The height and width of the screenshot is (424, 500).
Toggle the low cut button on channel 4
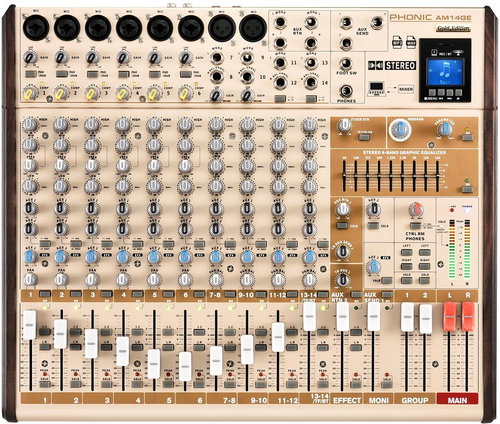pyautogui.click(x=124, y=74)
